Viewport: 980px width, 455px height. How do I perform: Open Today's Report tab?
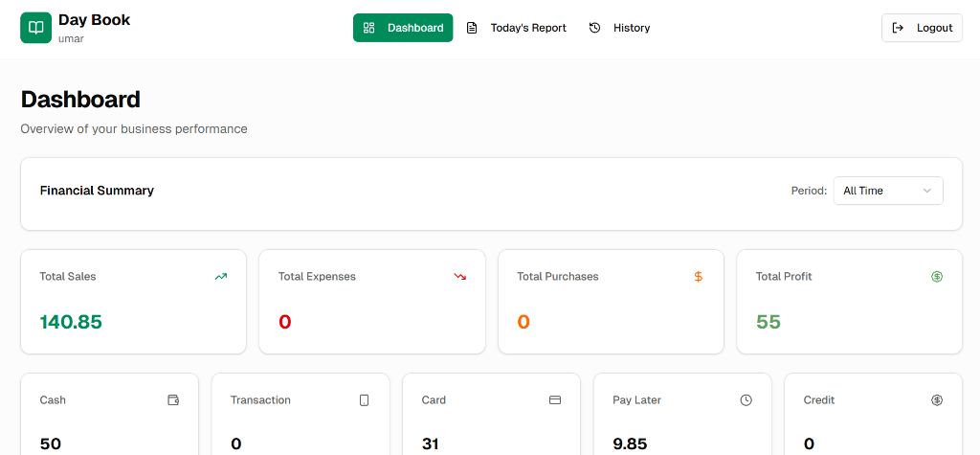click(x=517, y=28)
